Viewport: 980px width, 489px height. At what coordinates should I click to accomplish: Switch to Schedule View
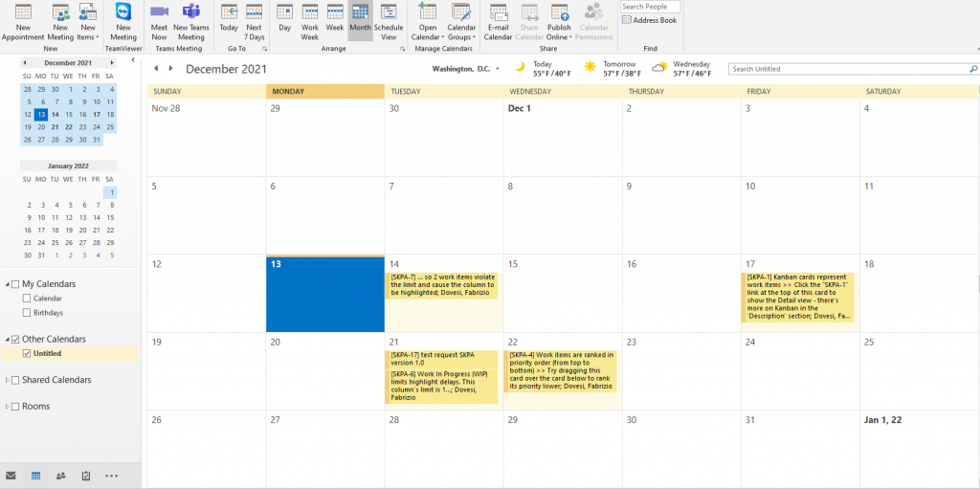(x=389, y=23)
